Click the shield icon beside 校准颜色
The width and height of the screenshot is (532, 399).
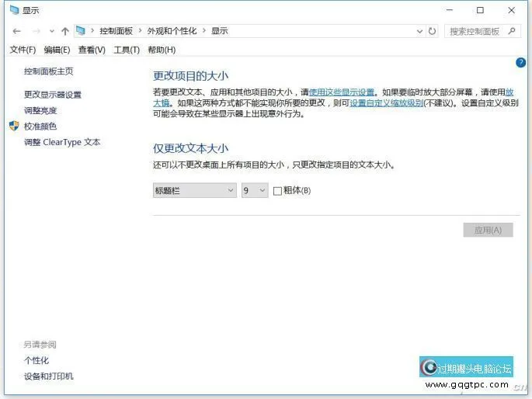point(14,126)
